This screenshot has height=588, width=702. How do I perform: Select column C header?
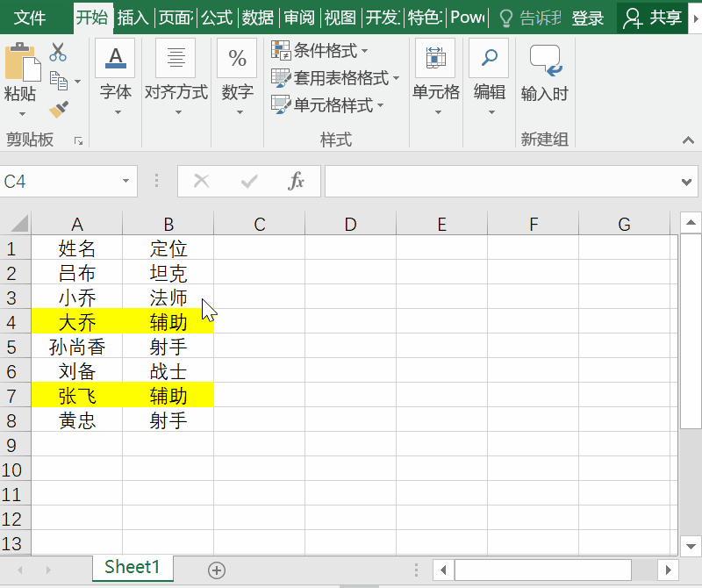click(x=259, y=224)
